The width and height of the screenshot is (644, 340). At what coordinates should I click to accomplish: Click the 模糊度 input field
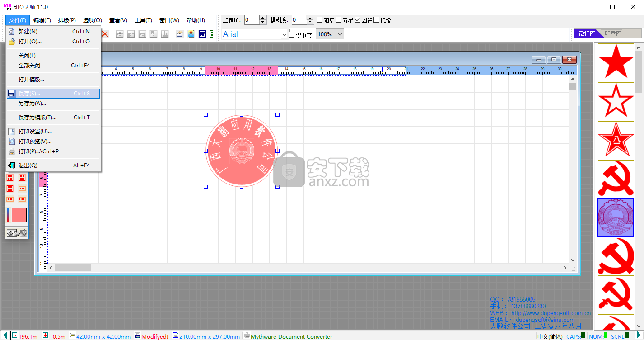pyautogui.click(x=299, y=20)
